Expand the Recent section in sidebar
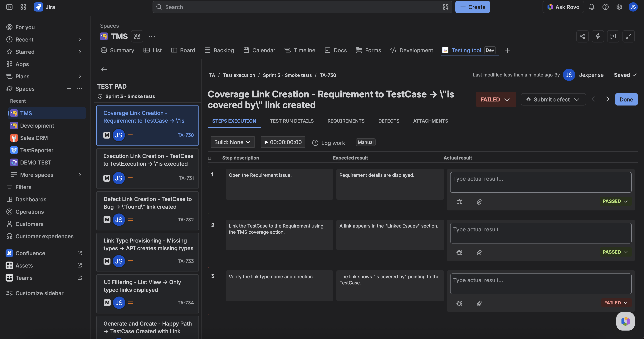The width and height of the screenshot is (644, 339). click(x=80, y=40)
